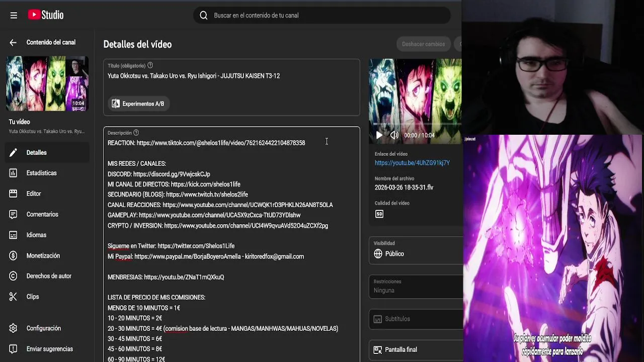Click the REACTION tiktok URL line

(x=206, y=143)
